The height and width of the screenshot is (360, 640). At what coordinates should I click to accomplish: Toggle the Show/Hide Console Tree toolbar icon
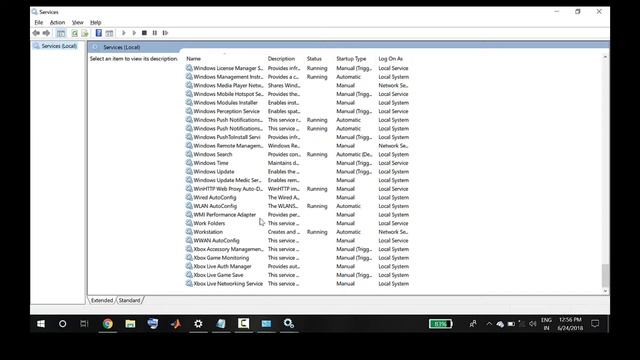61,33
